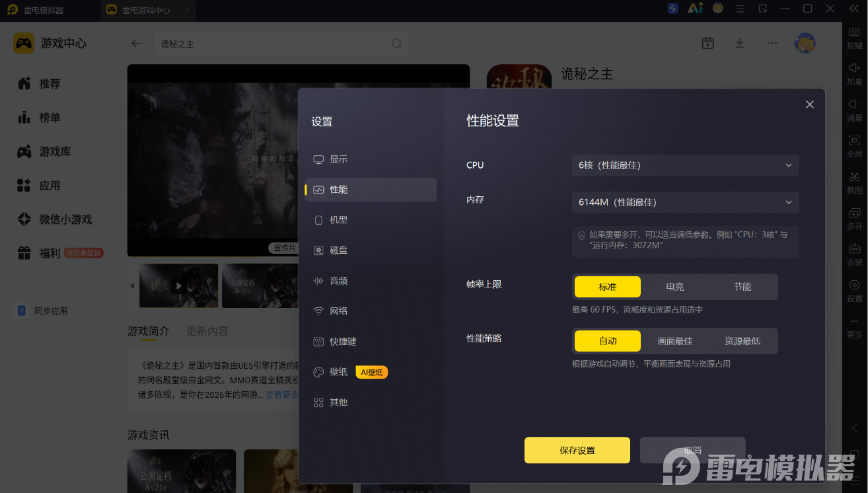Switch to the 更新内容 tab
This screenshot has width=868, height=493.
pyautogui.click(x=207, y=331)
